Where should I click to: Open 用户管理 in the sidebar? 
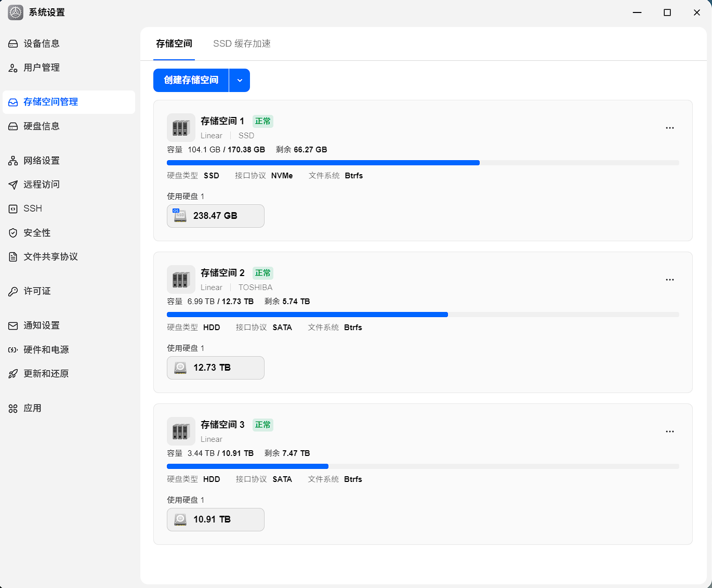click(x=69, y=68)
